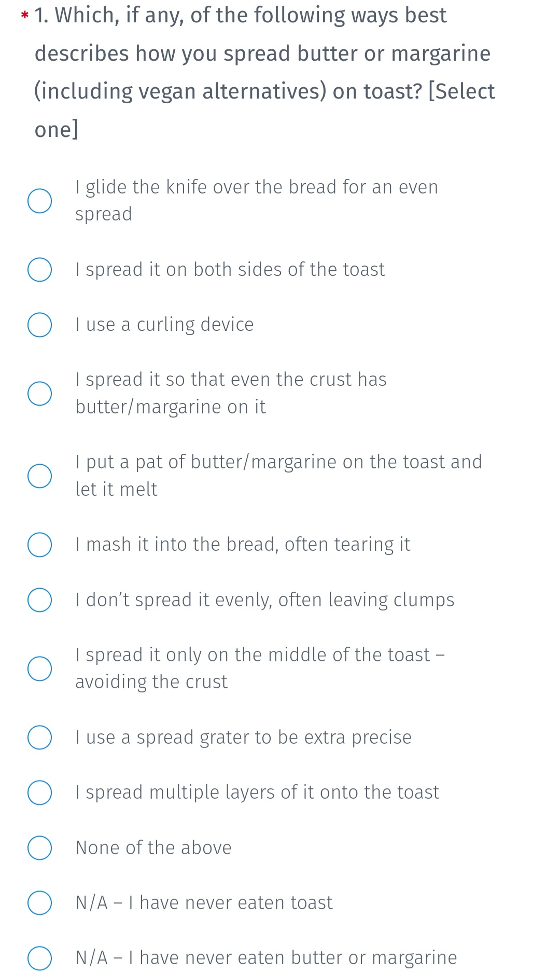560x972 pixels.
Task: Pick 'only on the middle of the toast' option
Action: point(39,668)
